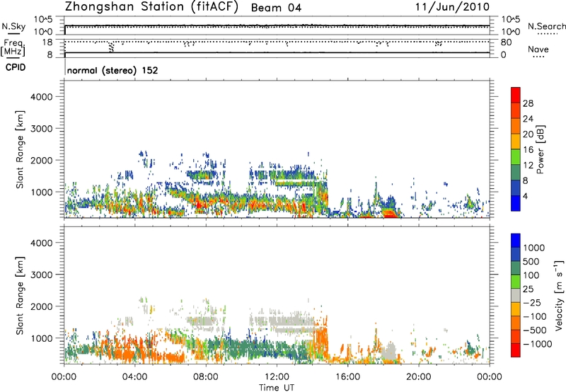Click the 20:00 time axis label

[418, 377]
